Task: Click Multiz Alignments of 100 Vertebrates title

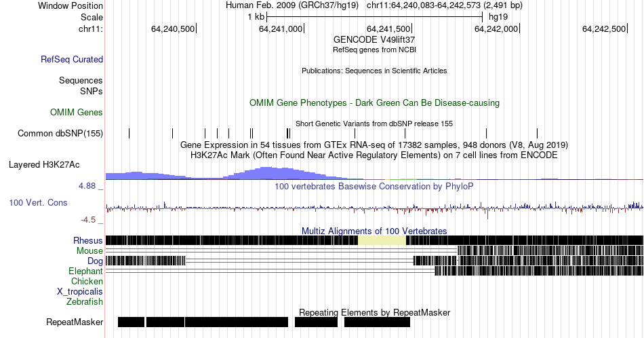Action: 374,231
